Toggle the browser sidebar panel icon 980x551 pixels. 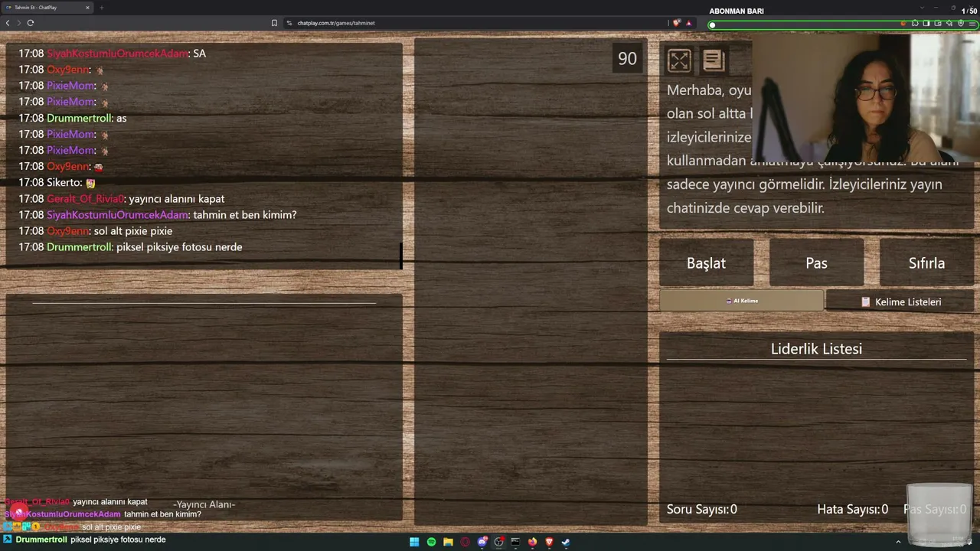pyautogui.click(x=926, y=23)
